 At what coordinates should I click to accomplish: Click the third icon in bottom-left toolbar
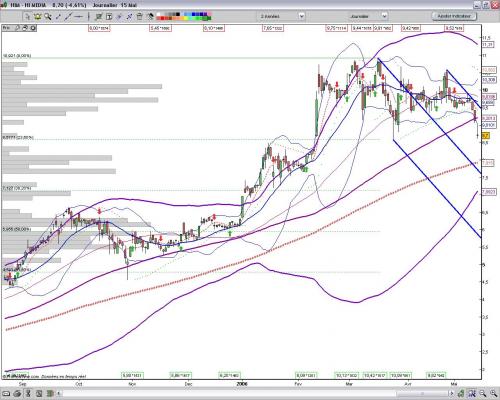(x=28, y=393)
